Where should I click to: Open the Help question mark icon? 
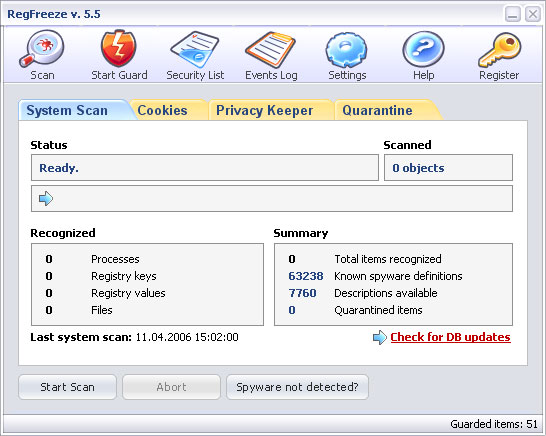coord(423,49)
